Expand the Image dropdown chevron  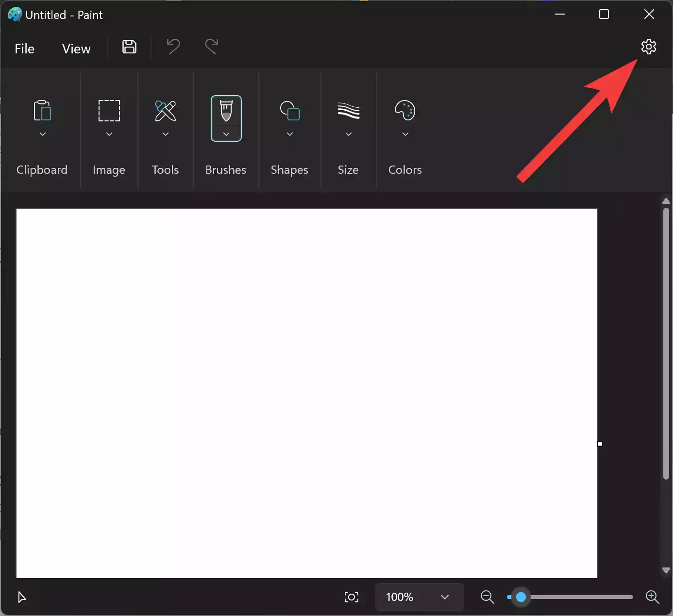point(109,134)
